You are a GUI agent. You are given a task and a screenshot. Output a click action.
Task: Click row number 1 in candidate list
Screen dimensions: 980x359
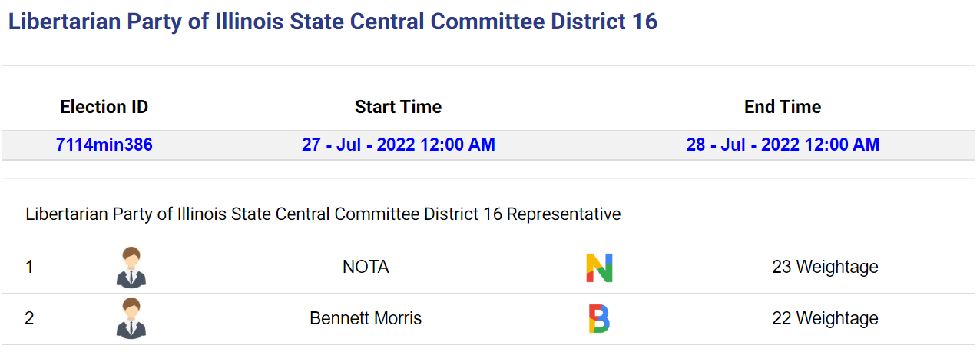[29, 268]
